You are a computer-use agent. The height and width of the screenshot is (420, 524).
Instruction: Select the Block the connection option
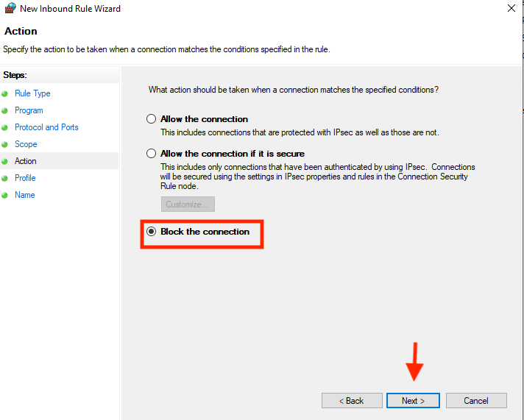[x=151, y=231]
